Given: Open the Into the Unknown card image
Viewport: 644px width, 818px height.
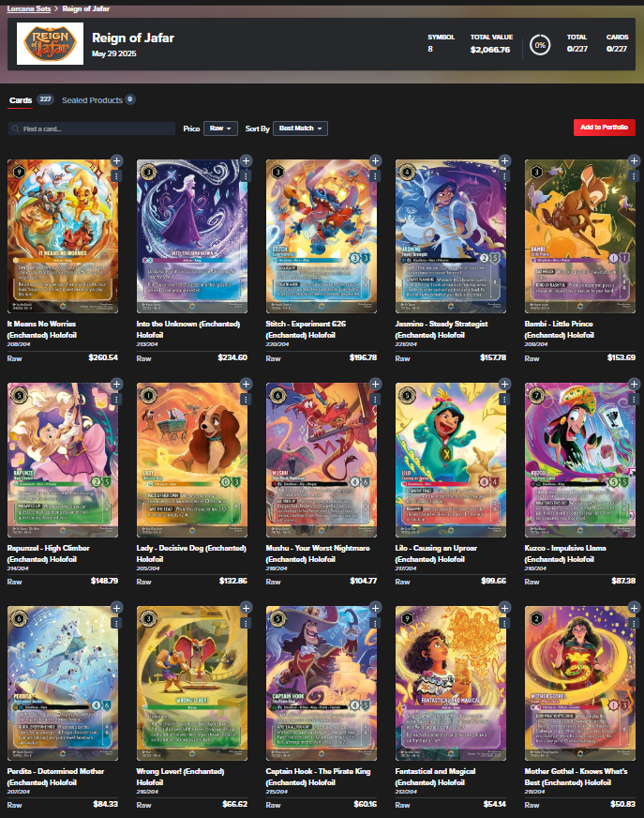Looking at the screenshot, I should pyautogui.click(x=192, y=235).
